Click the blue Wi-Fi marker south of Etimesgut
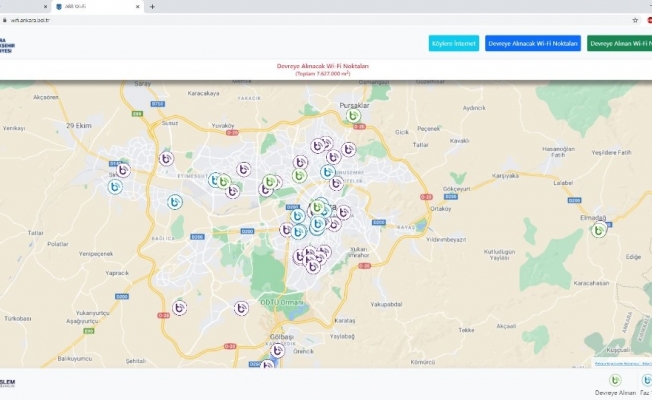This screenshot has width=652, height=400. (174, 202)
